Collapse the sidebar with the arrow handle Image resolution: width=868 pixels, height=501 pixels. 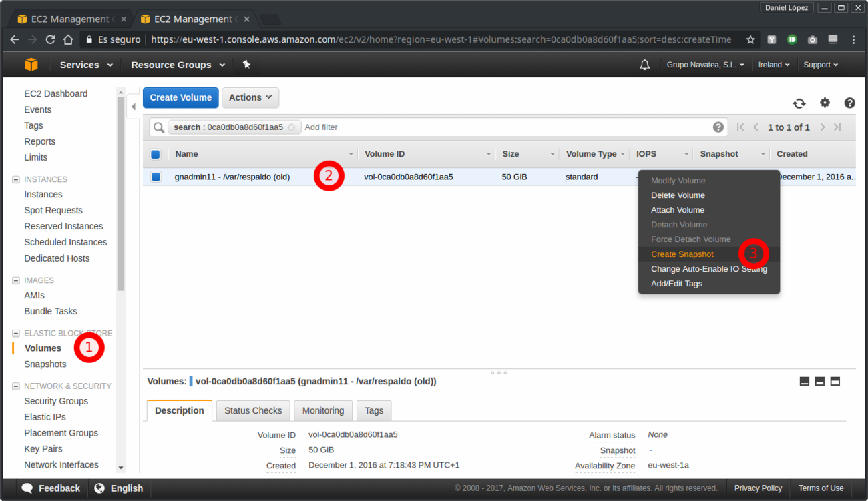click(x=134, y=107)
